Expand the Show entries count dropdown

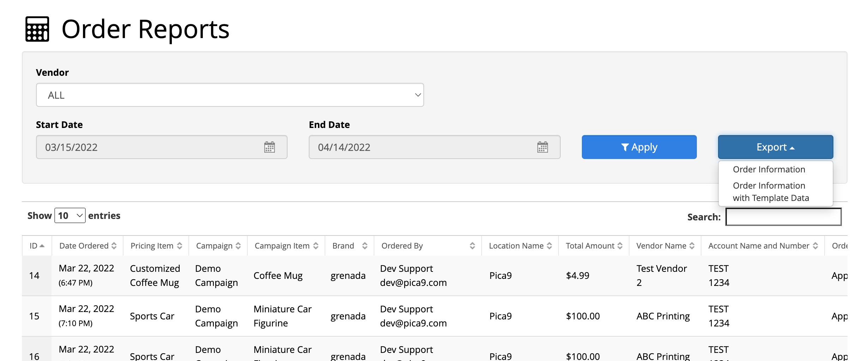click(x=70, y=215)
